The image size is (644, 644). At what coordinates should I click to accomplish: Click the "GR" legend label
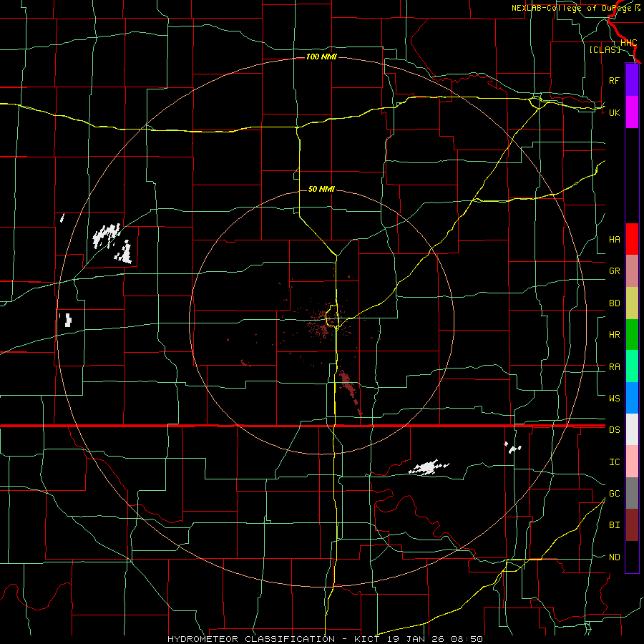(614, 271)
